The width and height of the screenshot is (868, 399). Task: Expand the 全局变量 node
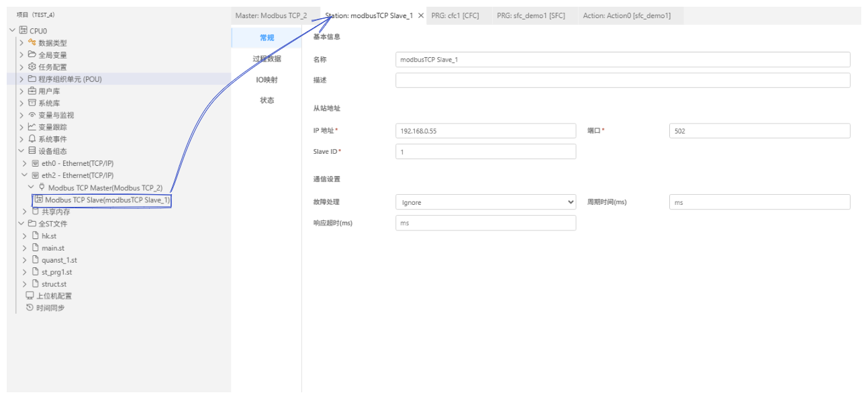click(x=21, y=55)
